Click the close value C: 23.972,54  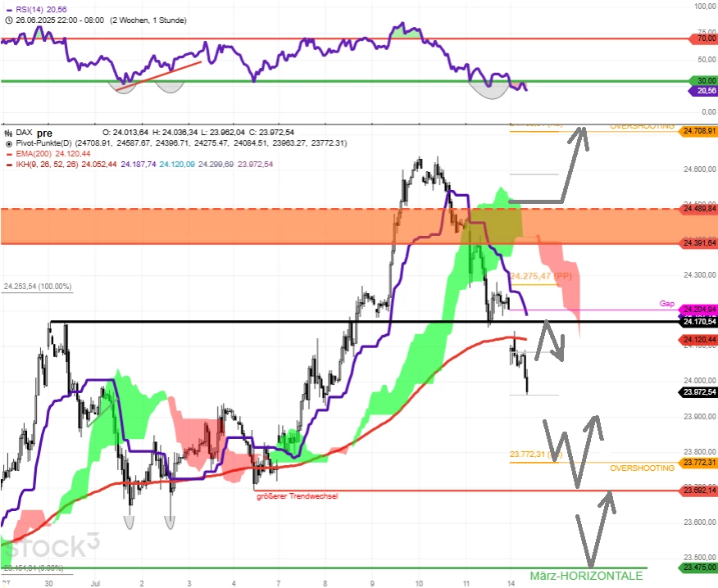point(272,132)
